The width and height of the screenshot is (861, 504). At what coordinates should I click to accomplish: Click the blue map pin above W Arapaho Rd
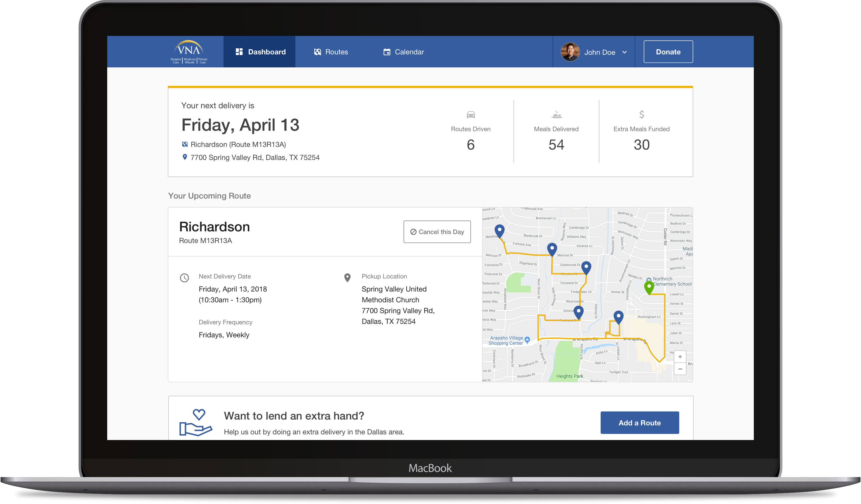(x=619, y=317)
